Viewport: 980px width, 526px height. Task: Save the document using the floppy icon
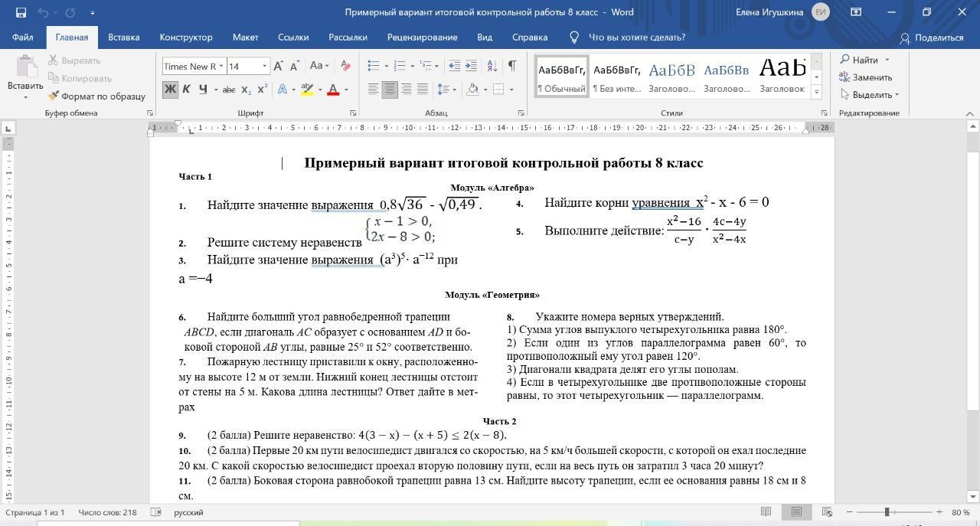(x=21, y=12)
